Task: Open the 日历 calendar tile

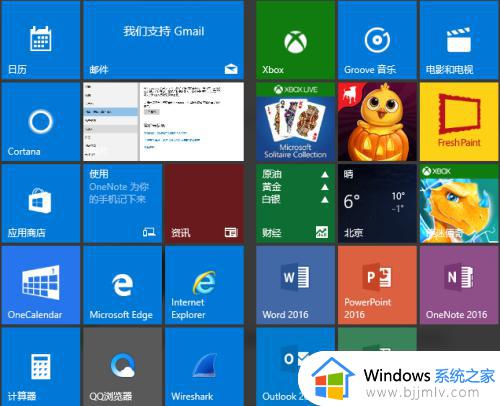Action: click(41, 40)
